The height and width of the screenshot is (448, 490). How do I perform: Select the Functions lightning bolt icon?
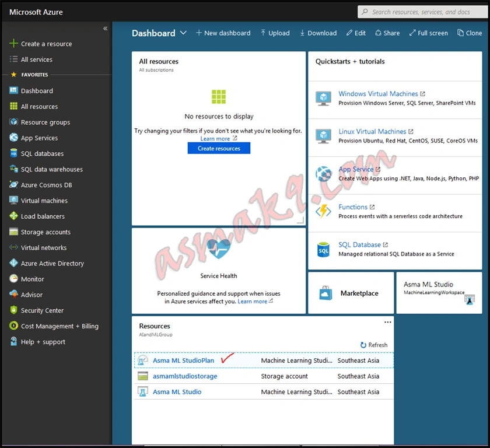pos(323,211)
